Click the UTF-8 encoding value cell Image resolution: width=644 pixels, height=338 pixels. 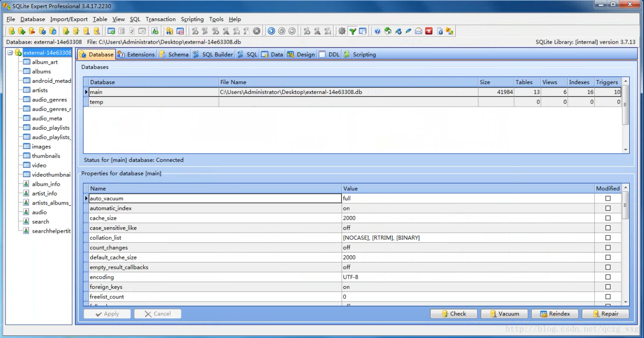pos(468,277)
